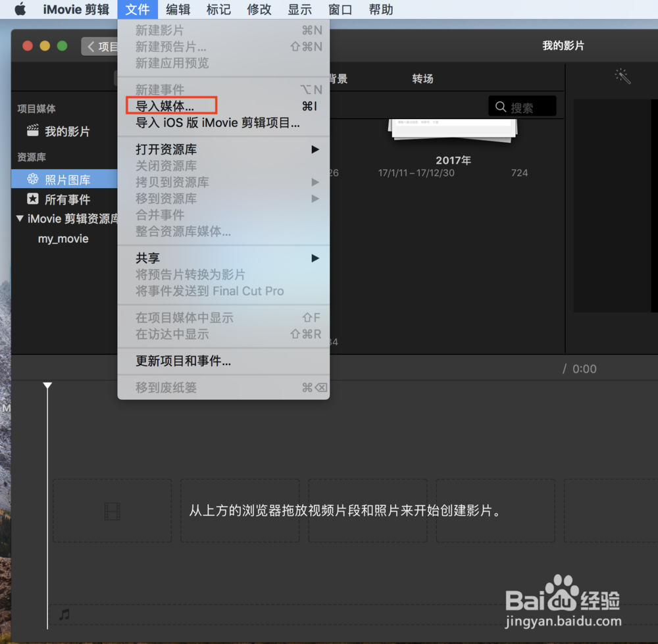The width and height of the screenshot is (658, 644).
Task: Open the 窗口 menu
Action: click(x=340, y=9)
